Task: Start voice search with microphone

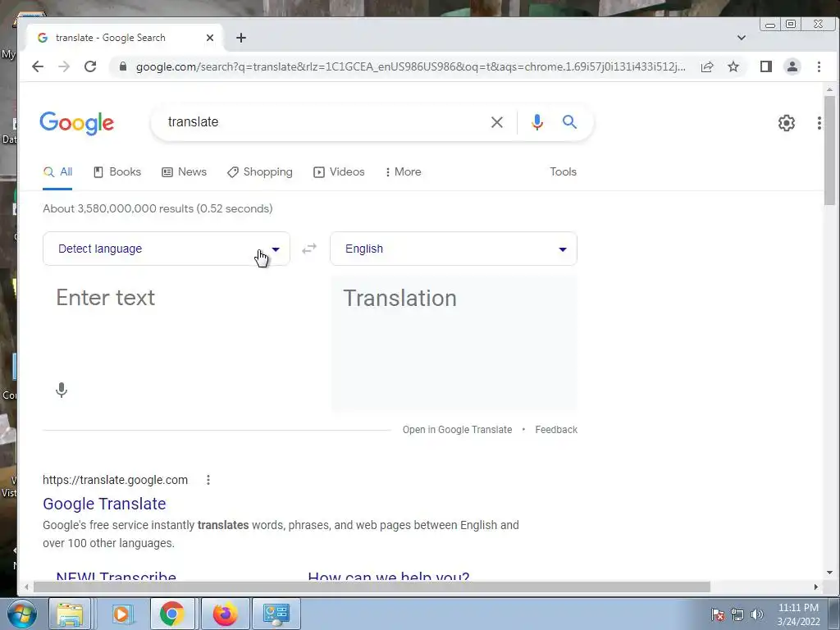Action: 537,122
